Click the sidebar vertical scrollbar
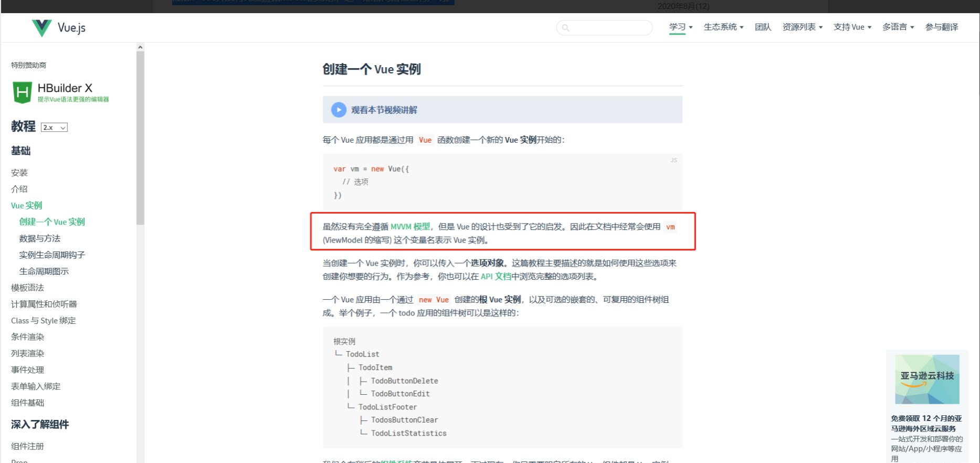980x463 pixels. [140, 138]
